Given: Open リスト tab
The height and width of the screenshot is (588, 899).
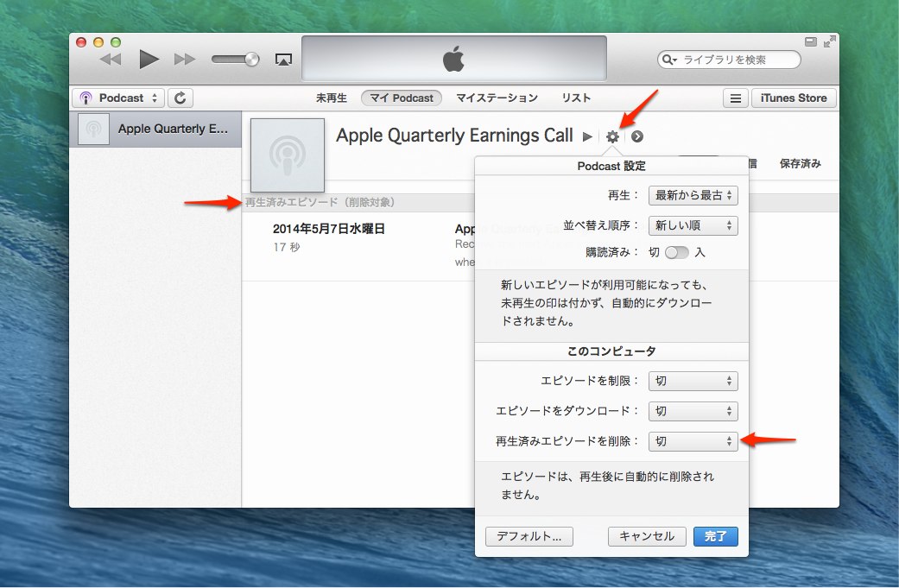Looking at the screenshot, I should (x=576, y=98).
